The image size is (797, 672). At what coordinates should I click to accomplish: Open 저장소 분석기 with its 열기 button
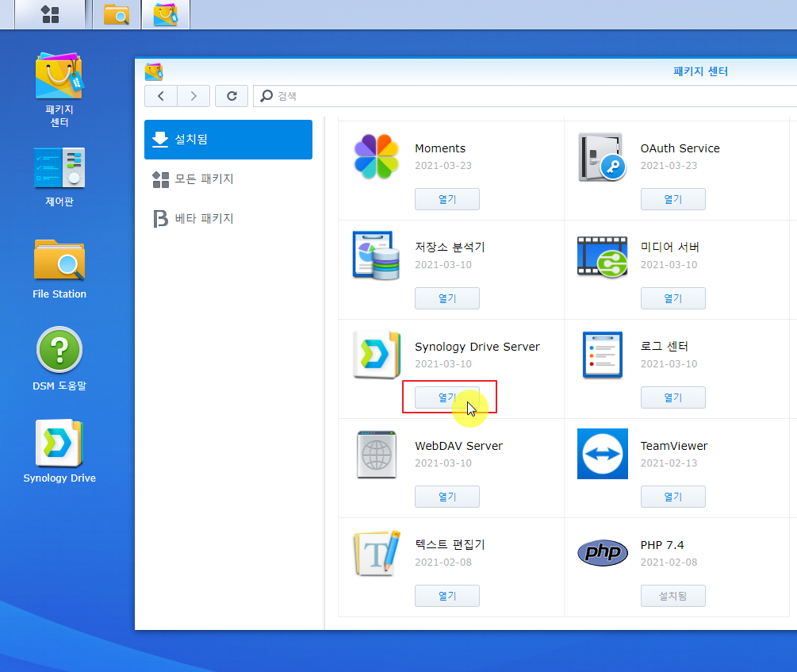click(447, 298)
